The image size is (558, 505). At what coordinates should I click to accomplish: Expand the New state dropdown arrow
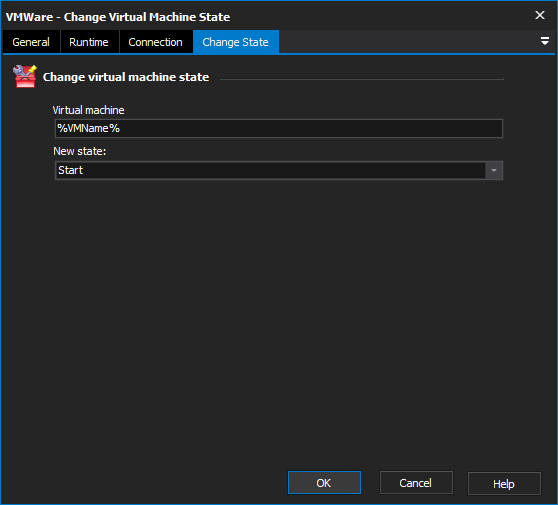tap(494, 170)
